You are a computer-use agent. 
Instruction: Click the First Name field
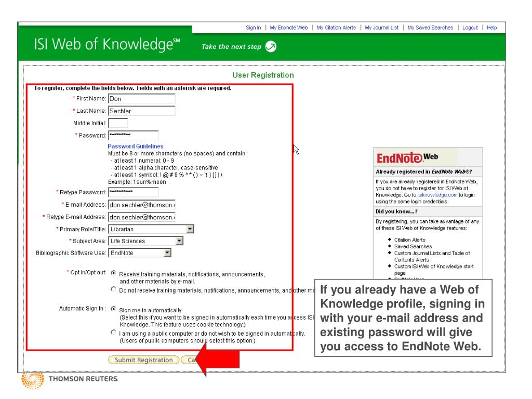pos(142,99)
